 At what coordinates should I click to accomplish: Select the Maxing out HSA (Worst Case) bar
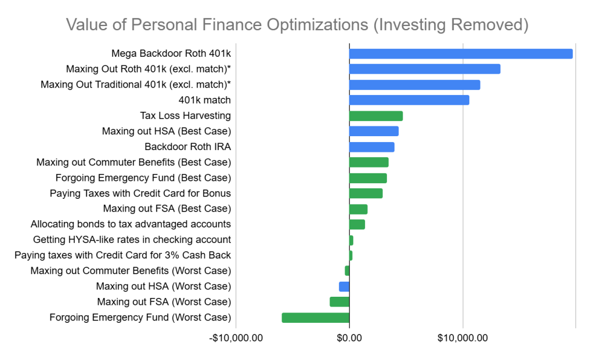[x=344, y=286]
